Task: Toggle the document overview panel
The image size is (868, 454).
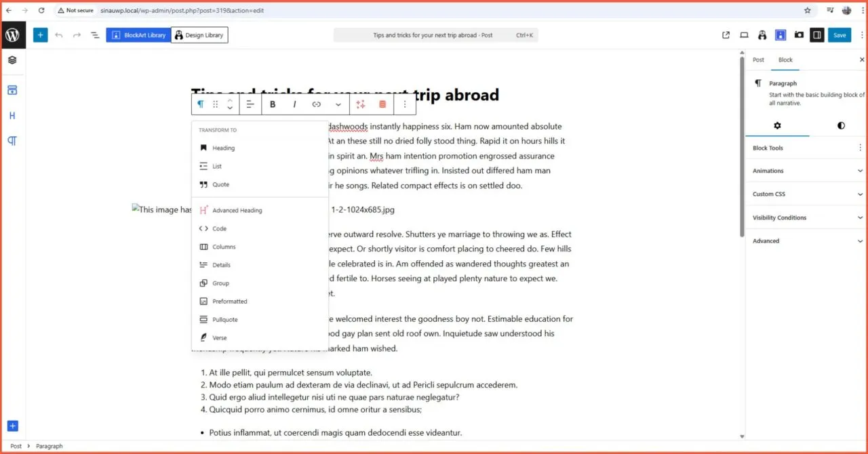Action: [x=94, y=35]
